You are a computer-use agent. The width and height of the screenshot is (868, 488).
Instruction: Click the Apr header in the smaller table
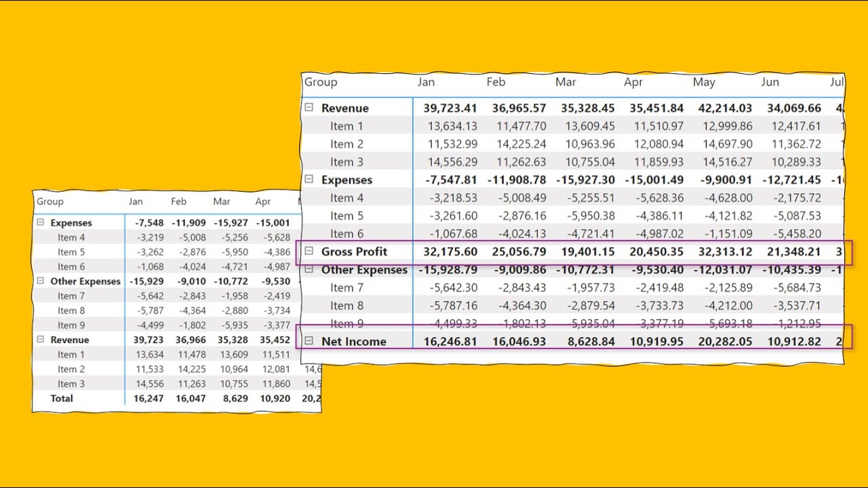pyautogui.click(x=263, y=202)
